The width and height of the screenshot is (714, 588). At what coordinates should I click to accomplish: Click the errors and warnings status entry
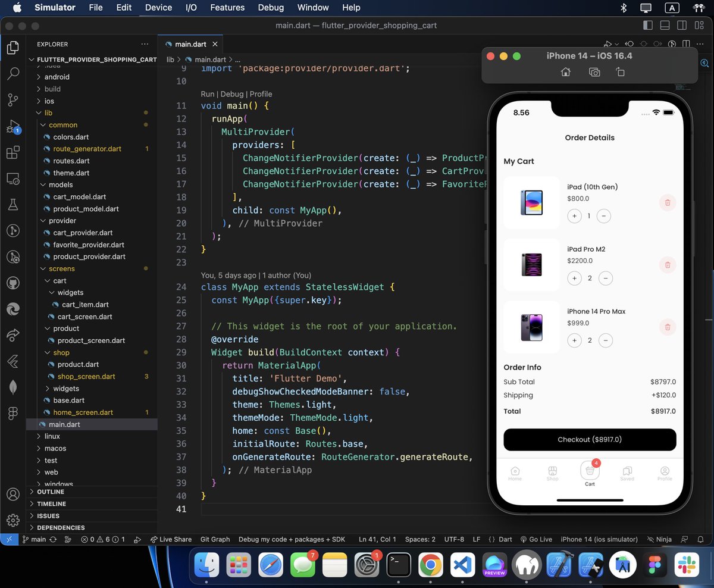(103, 539)
